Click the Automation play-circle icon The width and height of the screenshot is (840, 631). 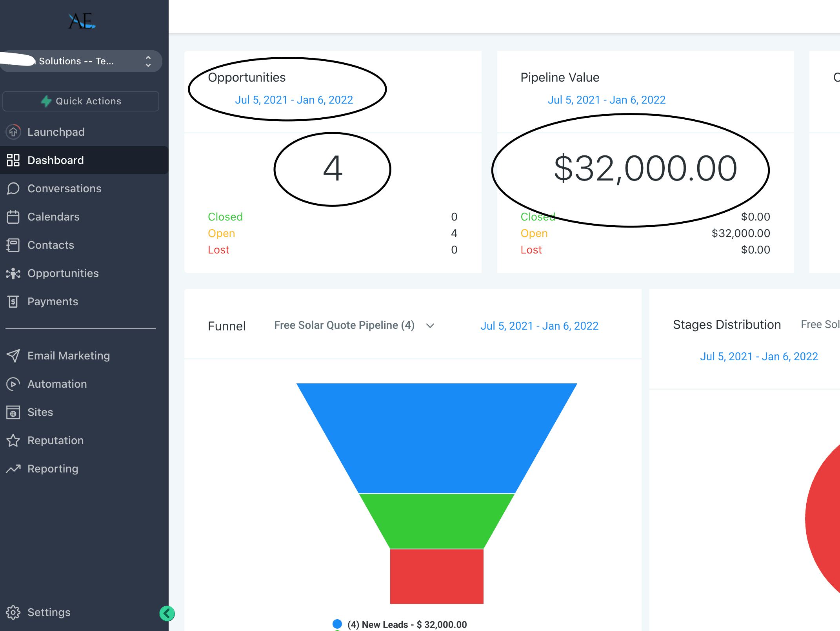click(x=13, y=384)
